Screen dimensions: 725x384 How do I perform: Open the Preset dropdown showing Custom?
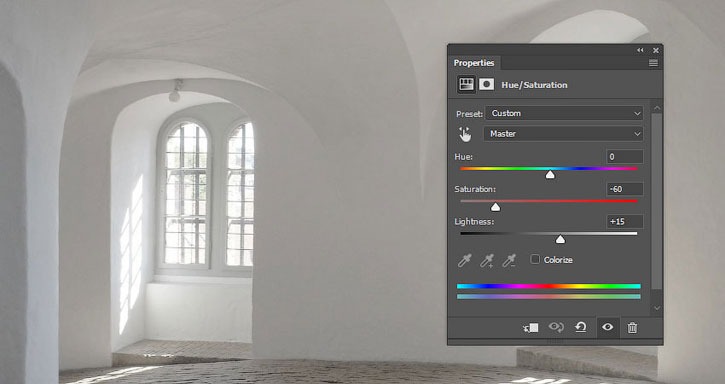pyautogui.click(x=564, y=113)
